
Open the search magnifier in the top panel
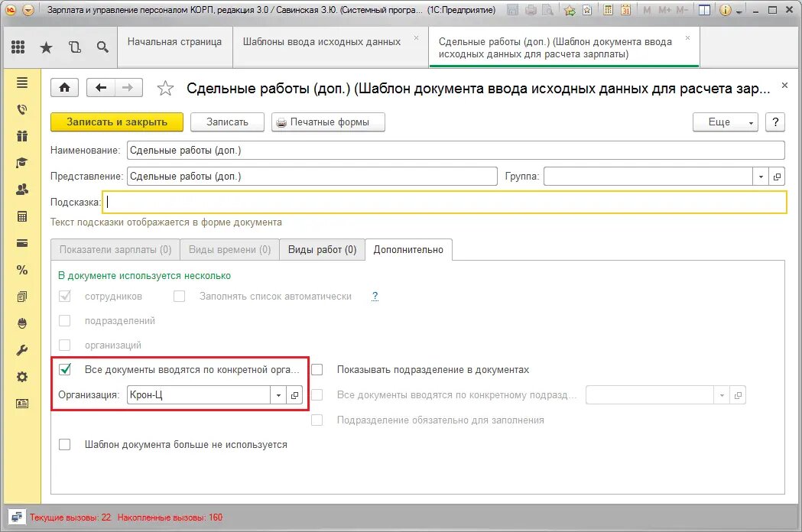[102, 47]
